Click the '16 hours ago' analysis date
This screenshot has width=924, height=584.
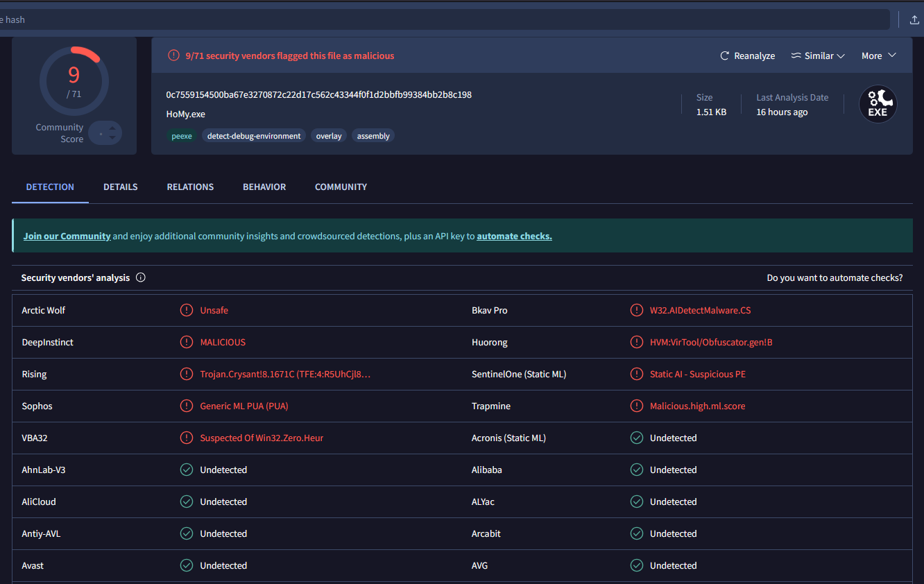click(x=782, y=112)
